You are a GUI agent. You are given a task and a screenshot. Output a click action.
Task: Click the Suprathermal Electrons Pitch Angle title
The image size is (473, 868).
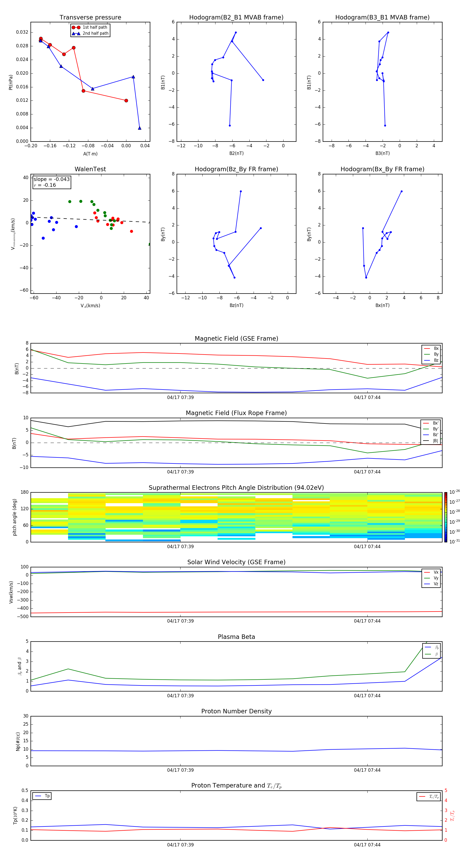coord(236,488)
